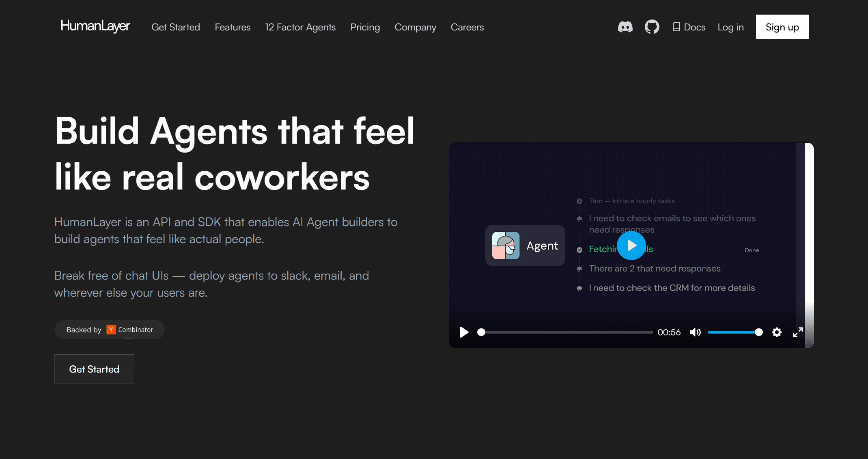868x459 pixels.
Task: Click the video progress seek bar
Action: (x=566, y=332)
